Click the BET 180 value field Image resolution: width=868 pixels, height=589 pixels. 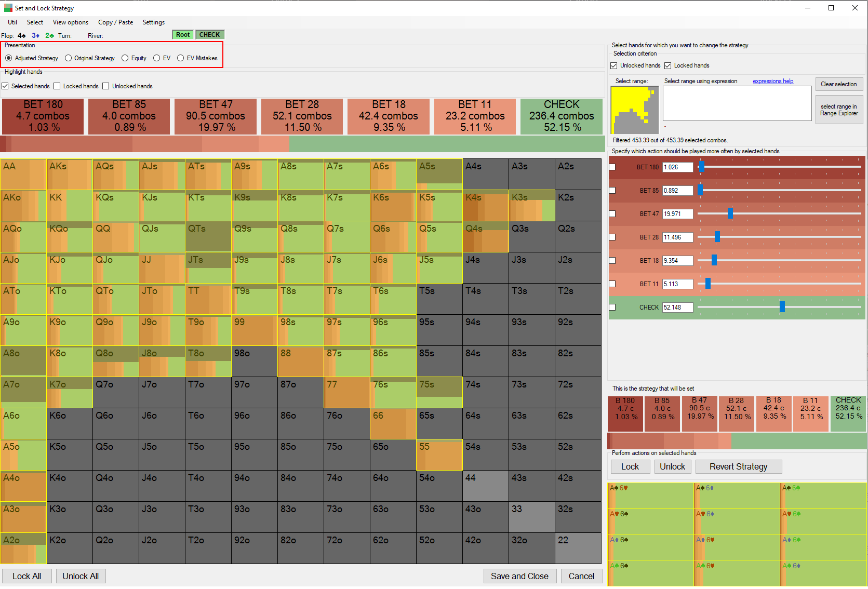(678, 167)
